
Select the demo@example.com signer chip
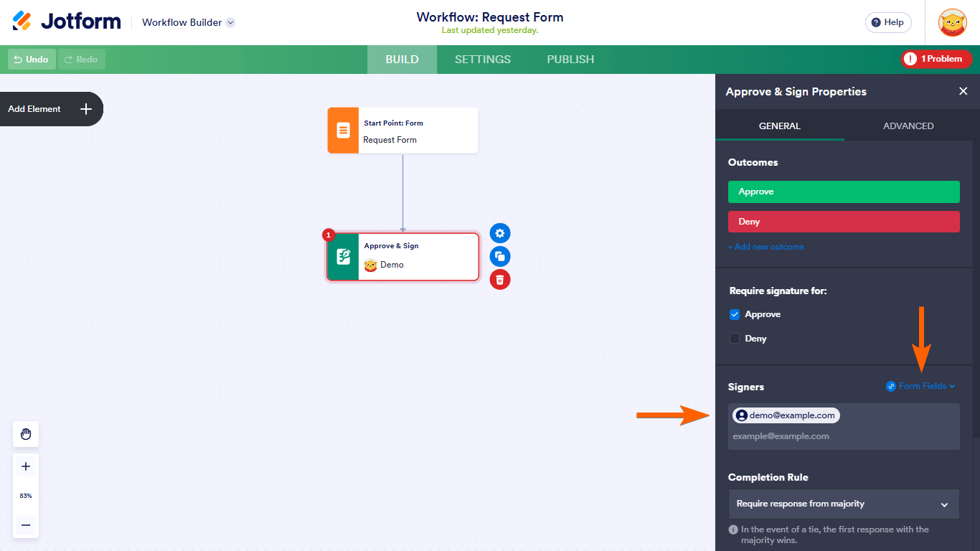pyautogui.click(x=786, y=415)
